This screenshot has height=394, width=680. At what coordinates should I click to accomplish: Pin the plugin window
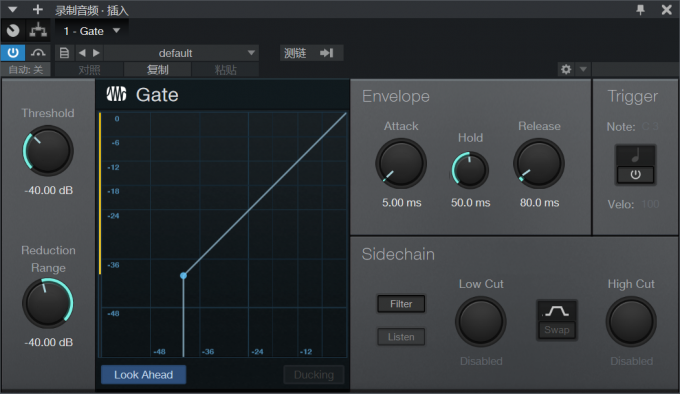(x=641, y=10)
